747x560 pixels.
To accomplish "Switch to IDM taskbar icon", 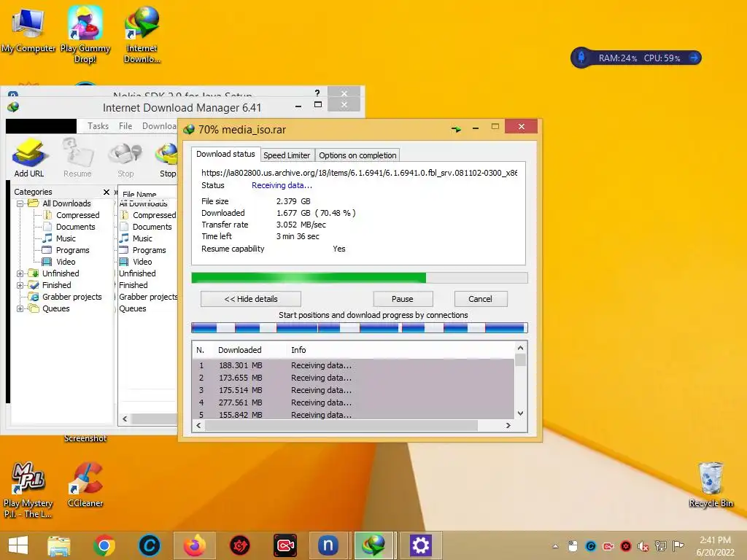I will point(373,545).
